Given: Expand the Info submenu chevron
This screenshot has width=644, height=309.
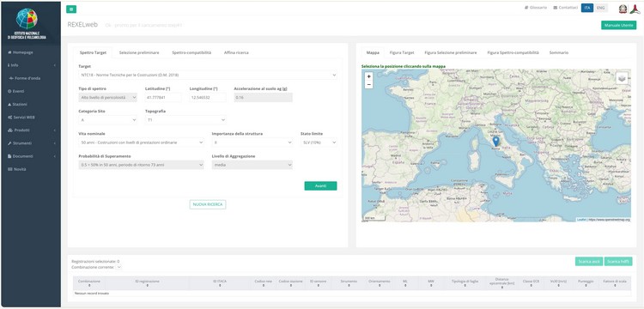Looking at the screenshot, I should [x=55, y=65].
